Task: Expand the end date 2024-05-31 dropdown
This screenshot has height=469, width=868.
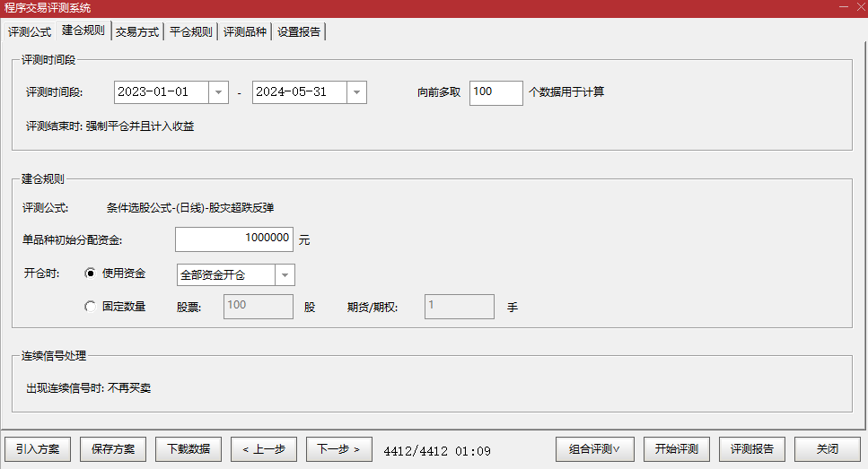Action: (356, 92)
